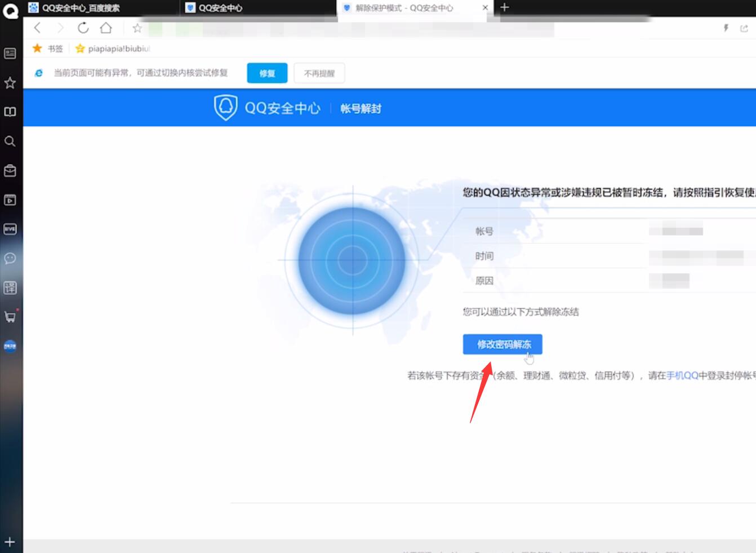The image size is (756, 553).
Task: Open the translate sidebar icon
Action: pos(10,287)
